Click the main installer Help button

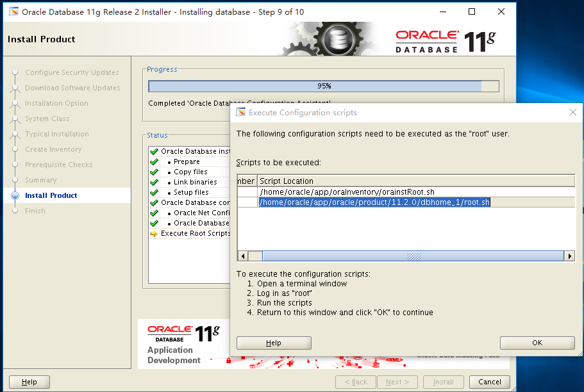point(29,382)
